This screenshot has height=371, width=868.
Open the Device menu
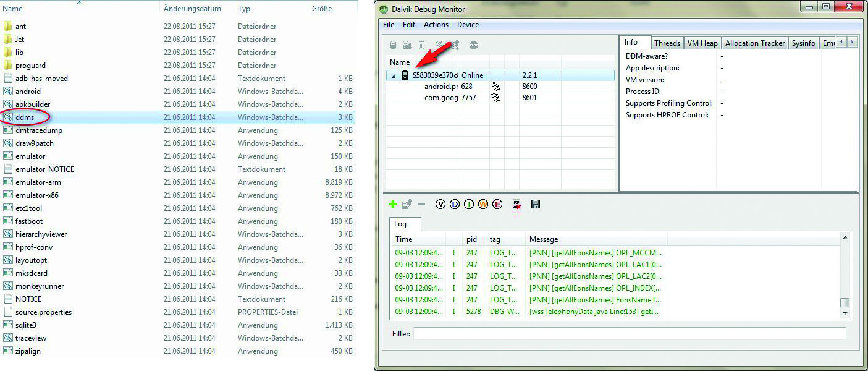468,25
